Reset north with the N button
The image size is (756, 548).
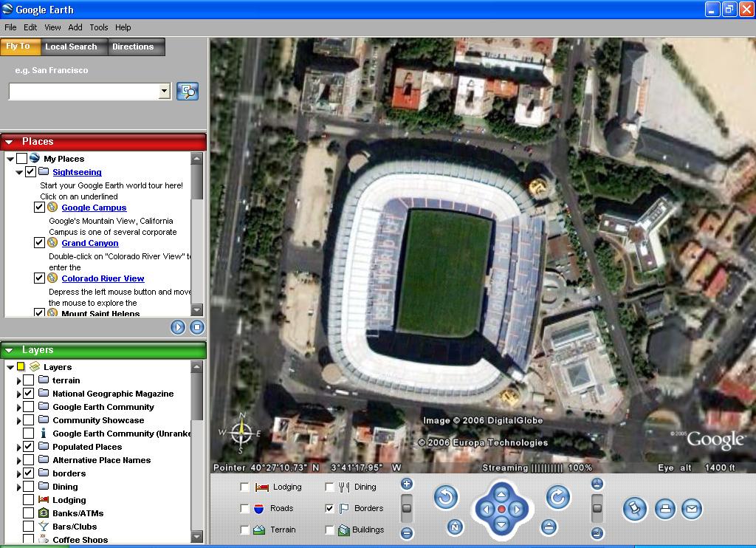[x=455, y=527]
